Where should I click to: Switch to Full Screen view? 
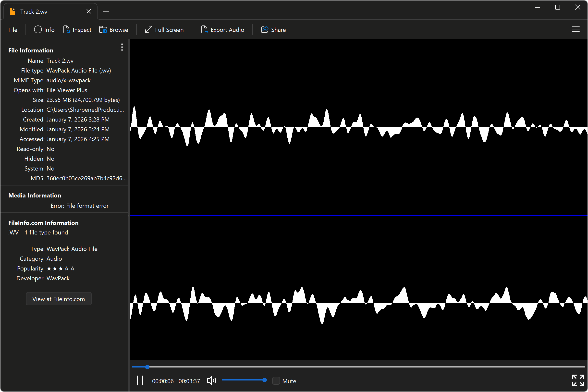(x=164, y=30)
